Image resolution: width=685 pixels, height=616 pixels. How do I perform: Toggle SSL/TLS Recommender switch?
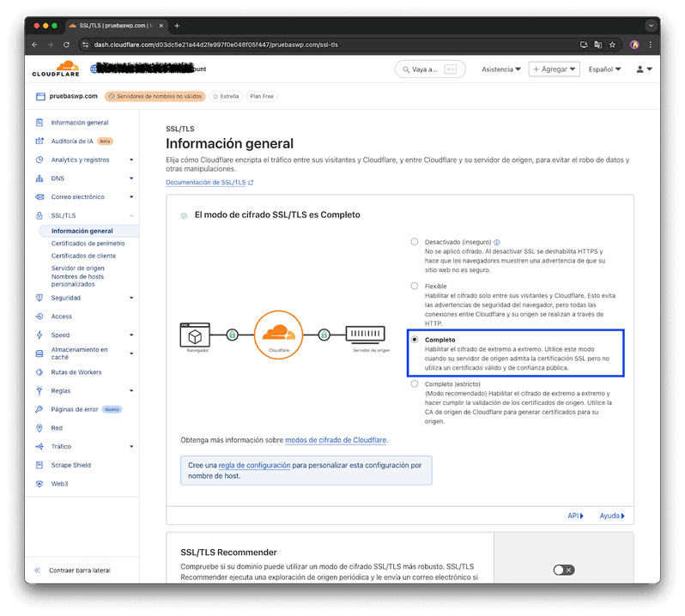click(564, 570)
